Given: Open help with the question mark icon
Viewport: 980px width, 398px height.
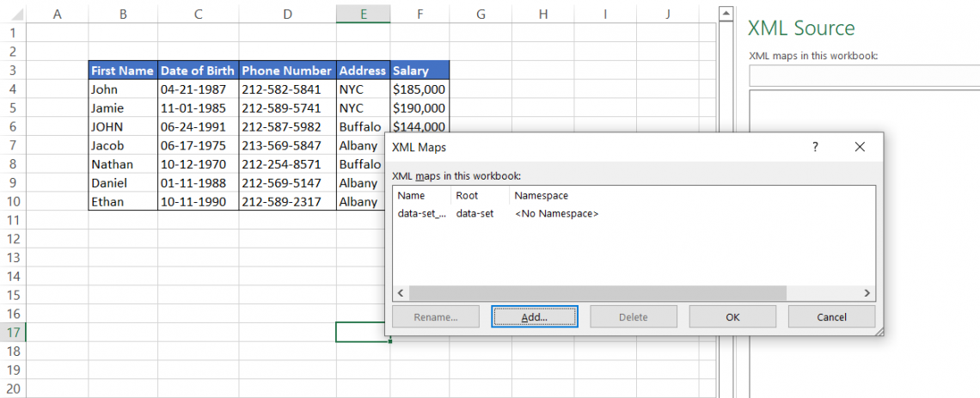Looking at the screenshot, I should coord(815,147).
